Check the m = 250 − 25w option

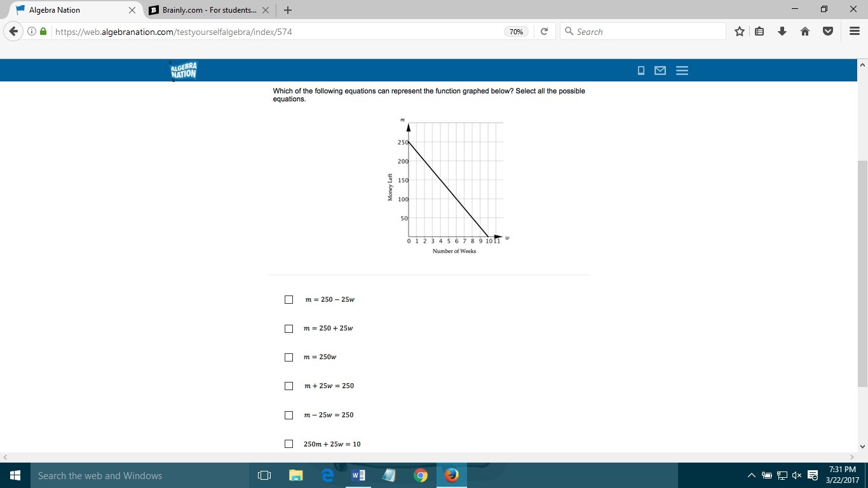point(289,299)
